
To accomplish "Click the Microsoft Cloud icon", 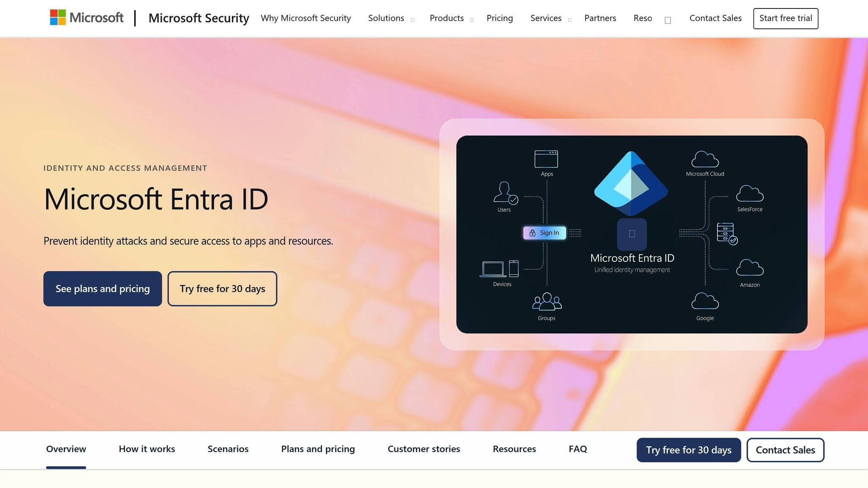I will click(x=705, y=160).
